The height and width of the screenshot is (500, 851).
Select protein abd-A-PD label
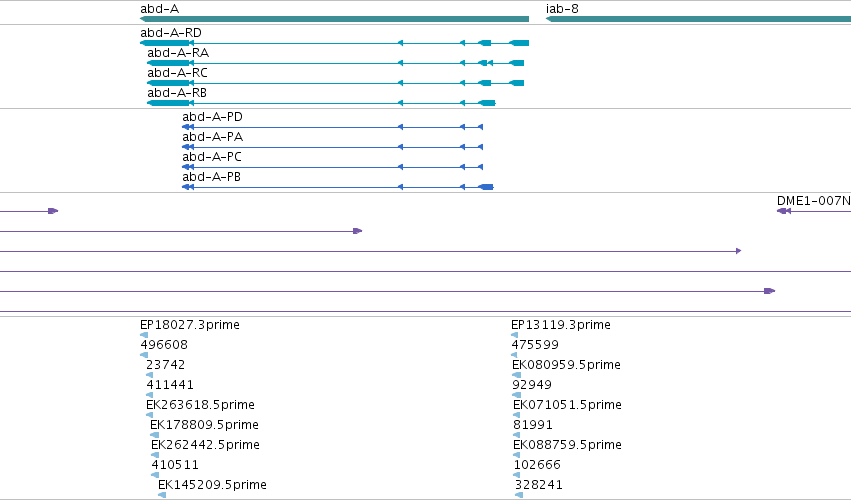213,117
